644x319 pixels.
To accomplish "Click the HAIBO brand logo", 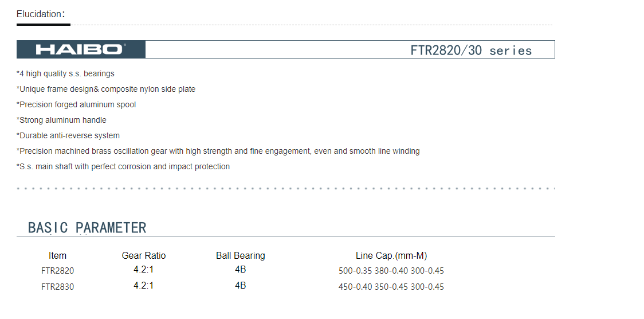I will coord(80,49).
